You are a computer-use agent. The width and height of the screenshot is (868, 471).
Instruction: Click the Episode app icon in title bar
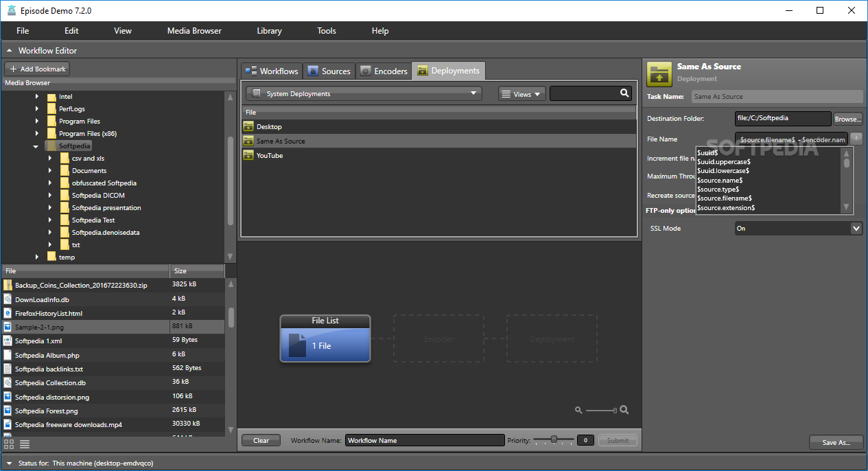[x=11, y=10]
